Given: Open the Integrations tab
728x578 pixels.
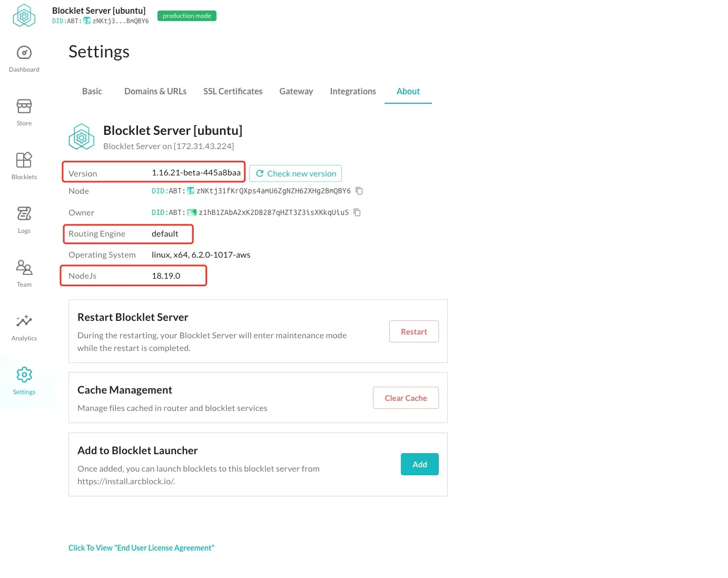Looking at the screenshot, I should (353, 91).
